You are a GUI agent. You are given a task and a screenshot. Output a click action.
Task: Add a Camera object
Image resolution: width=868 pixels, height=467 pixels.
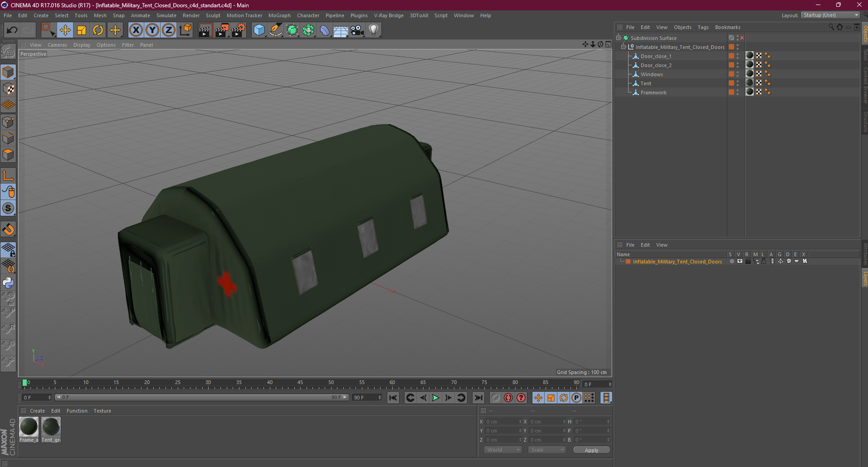[357, 30]
